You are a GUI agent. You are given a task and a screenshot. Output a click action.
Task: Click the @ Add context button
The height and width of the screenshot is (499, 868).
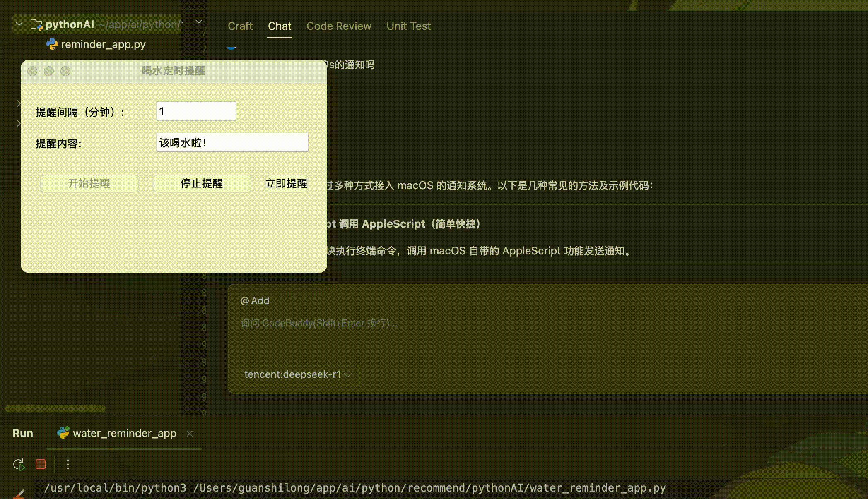[x=255, y=301]
